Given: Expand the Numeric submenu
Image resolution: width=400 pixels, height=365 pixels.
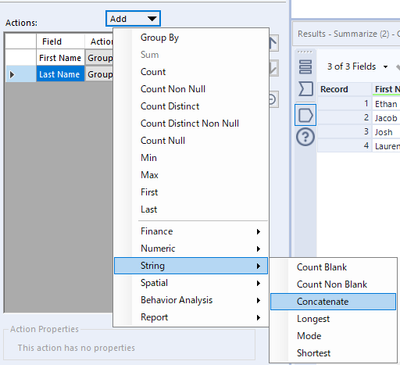Looking at the screenshot, I should (x=191, y=249).
